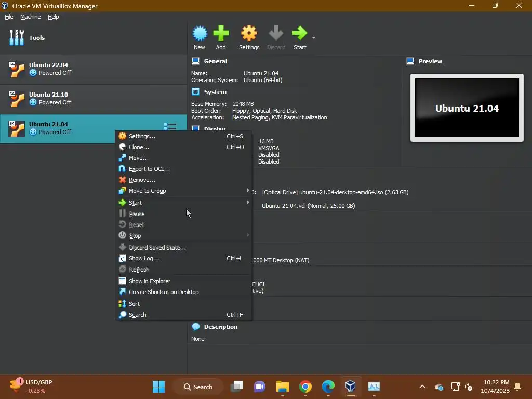Viewport: 532px width, 399px height.
Task: Open the File menu
Action: 9,17
